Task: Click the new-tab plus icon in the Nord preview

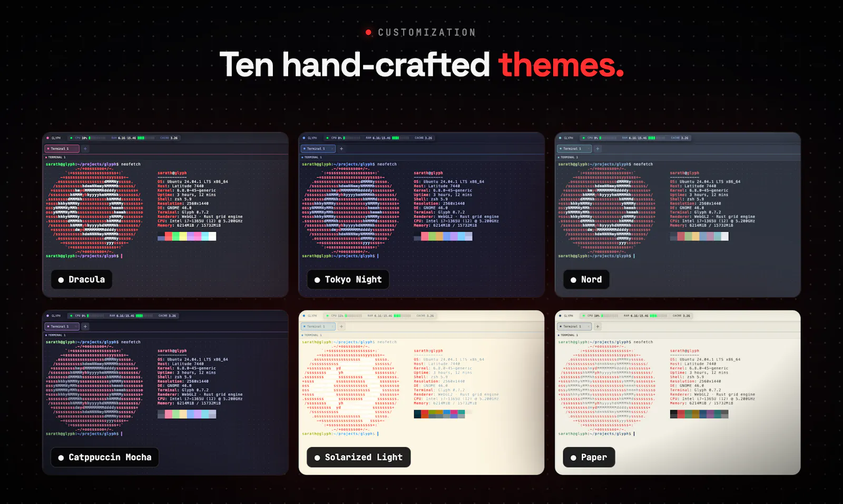Action: pos(597,149)
